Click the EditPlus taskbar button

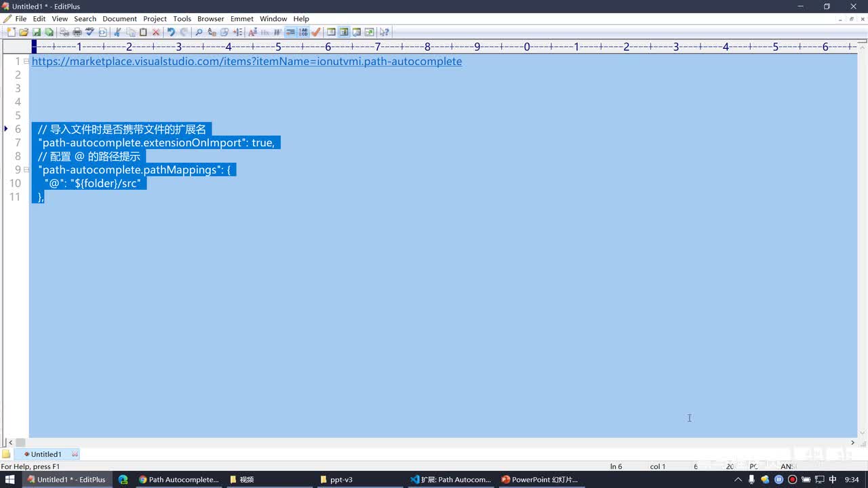(x=66, y=479)
